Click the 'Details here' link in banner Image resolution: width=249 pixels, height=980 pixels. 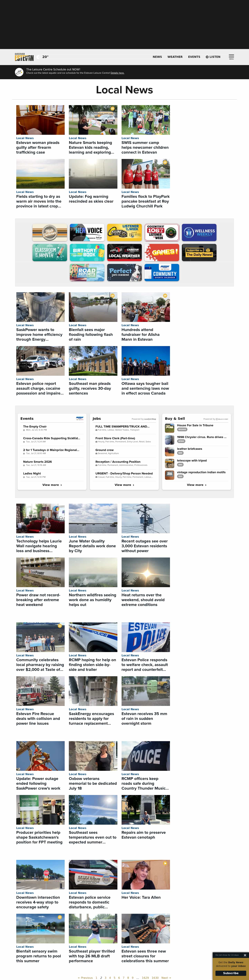117,73
